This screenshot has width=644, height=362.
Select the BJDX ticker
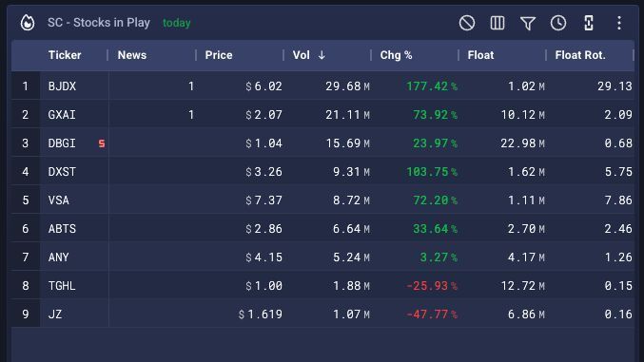[62, 86]
